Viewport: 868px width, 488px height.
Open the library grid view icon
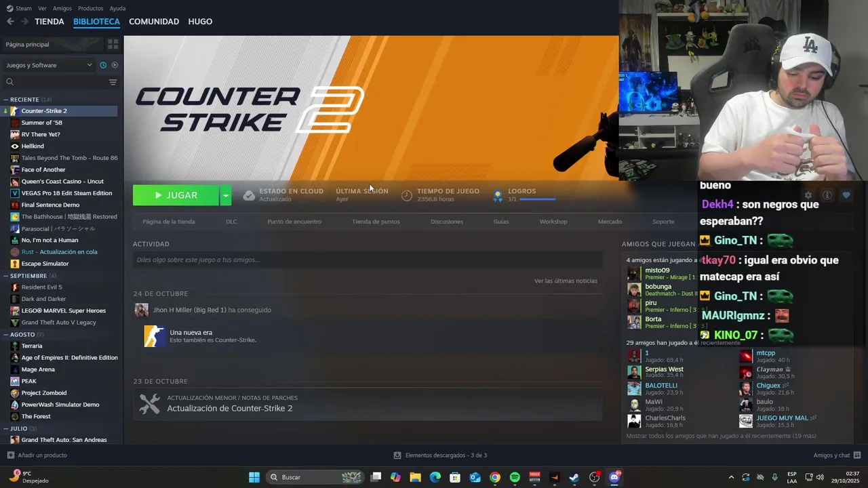pos(113,44)
